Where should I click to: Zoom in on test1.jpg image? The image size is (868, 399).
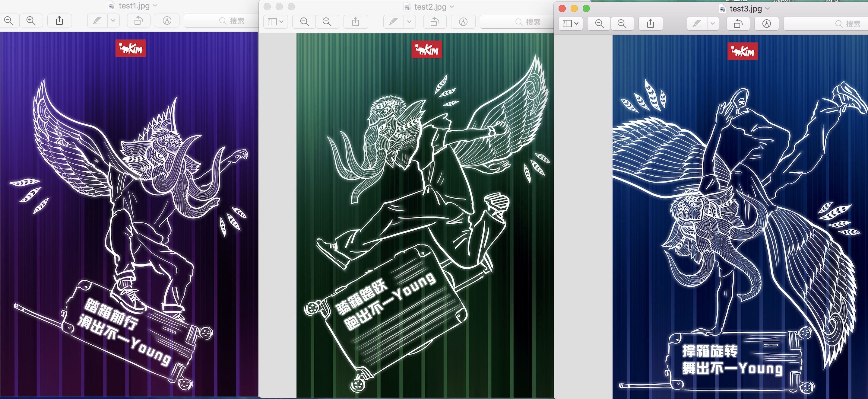[x=31, y=21]
